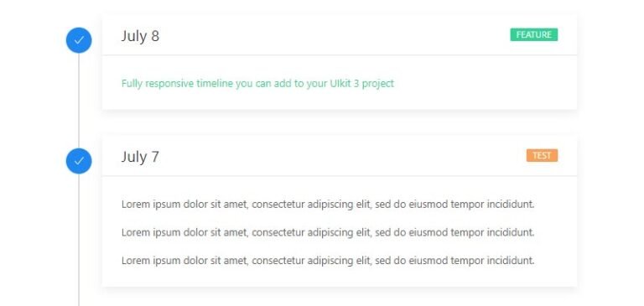The height and width of the screenshot is (306, 644).
Task: Click the second Lorem ipsum paragraph
Action: (328, 232)
